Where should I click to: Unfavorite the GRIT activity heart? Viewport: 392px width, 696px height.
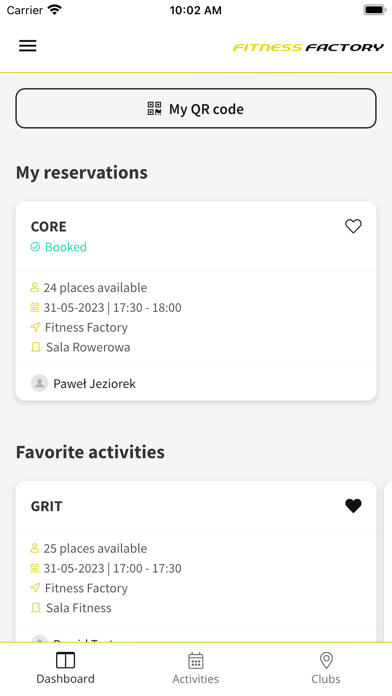coord(353,506)
